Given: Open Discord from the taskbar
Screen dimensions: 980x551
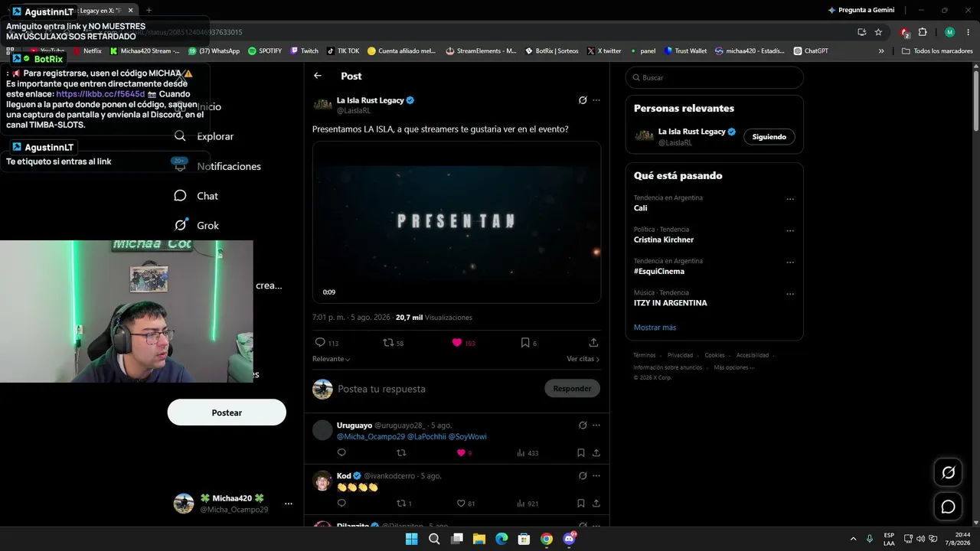Looking at the screenshot, I should pyautogui.click(x=569, y=539).
